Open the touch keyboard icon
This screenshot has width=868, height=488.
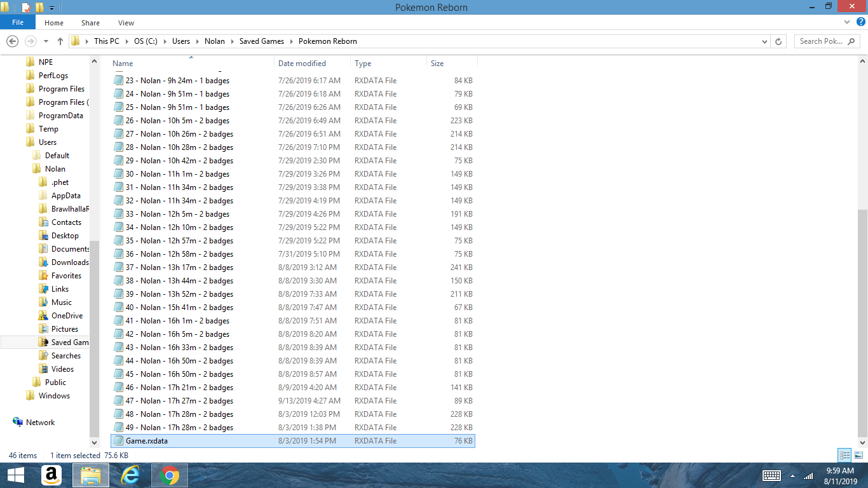(x=771, y=475)
